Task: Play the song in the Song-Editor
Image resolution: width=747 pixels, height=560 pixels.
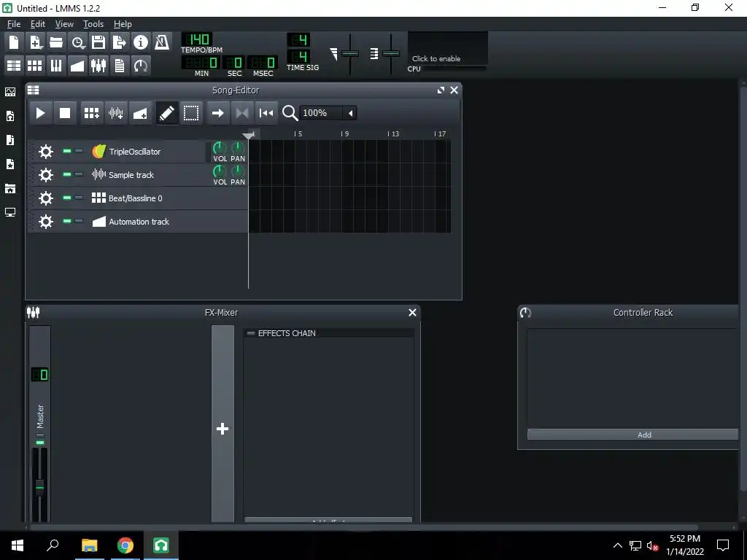Action: pos(41,113)
